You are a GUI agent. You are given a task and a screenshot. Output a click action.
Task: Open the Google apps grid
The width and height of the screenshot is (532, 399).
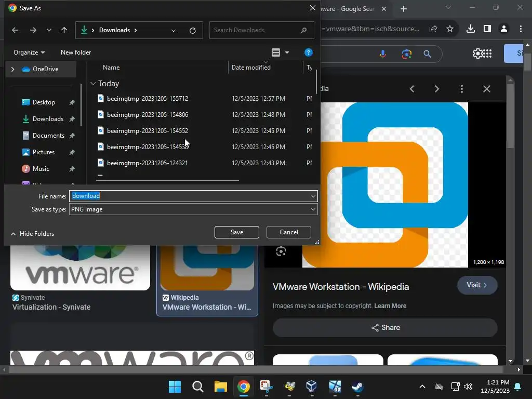click(x=487, y=54)
